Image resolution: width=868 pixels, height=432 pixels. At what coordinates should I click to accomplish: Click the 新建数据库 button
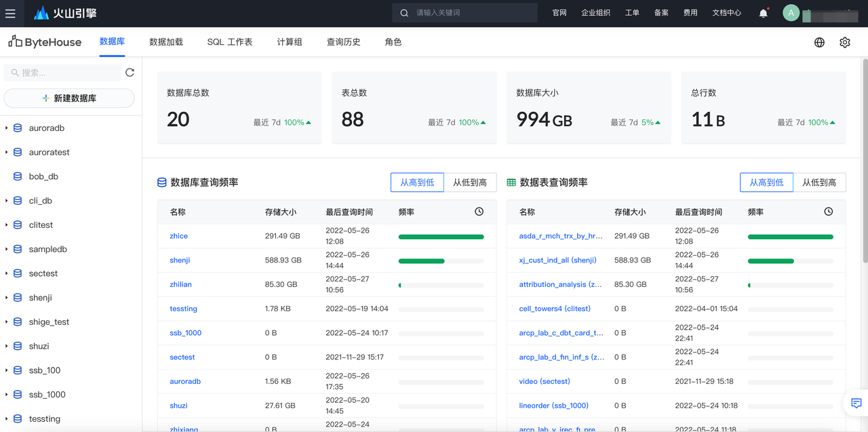point(69,98)
